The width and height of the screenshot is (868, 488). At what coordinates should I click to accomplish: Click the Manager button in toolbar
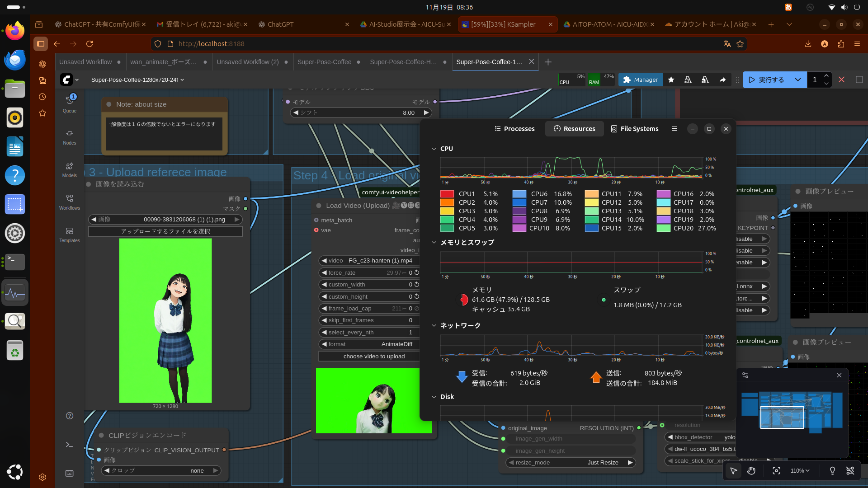click(640, 80)
